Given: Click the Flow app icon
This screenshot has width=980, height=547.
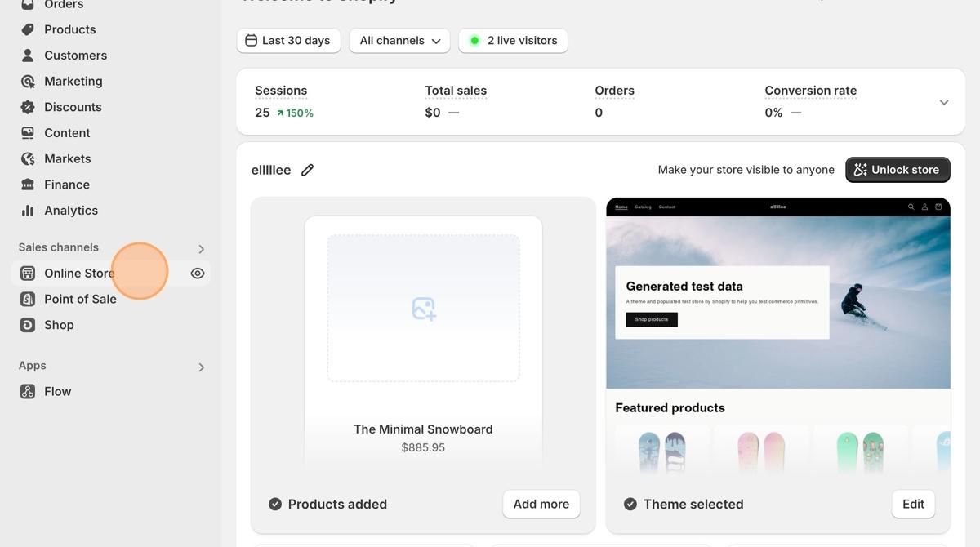Looking at the screenshot, I should [28, 392].
